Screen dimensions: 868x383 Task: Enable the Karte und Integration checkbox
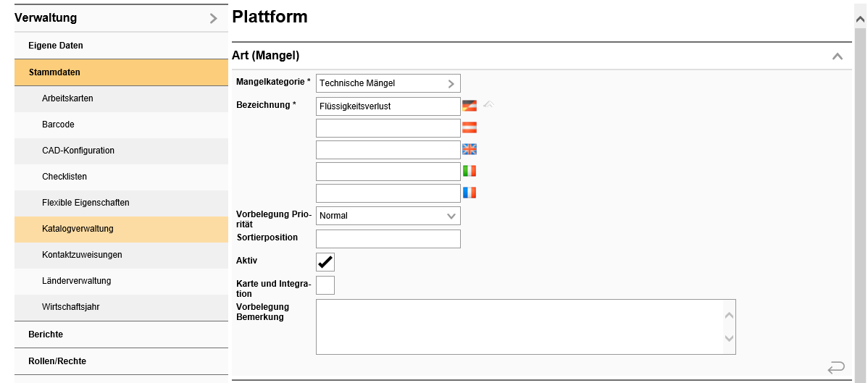[x=325, y=285]
